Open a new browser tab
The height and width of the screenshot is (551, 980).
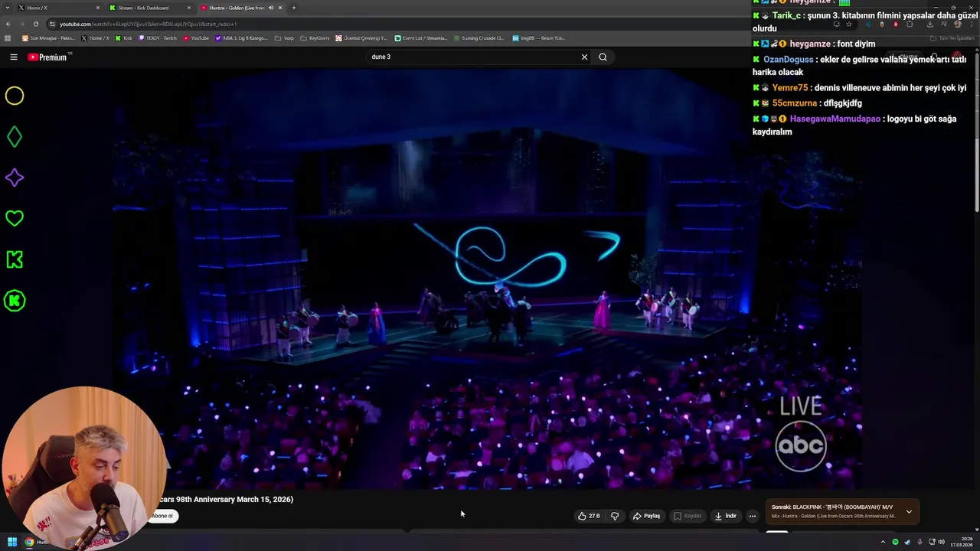point(293,8)
